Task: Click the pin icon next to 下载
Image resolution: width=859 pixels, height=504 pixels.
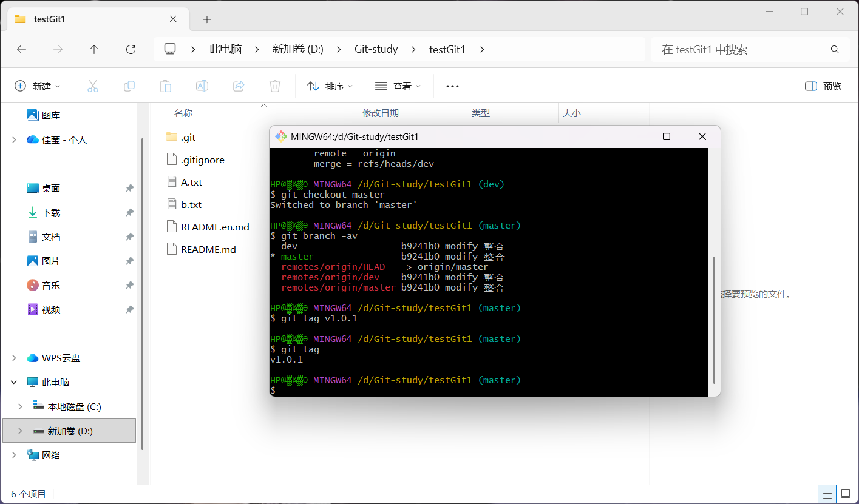Action: (x=129, y=213)
